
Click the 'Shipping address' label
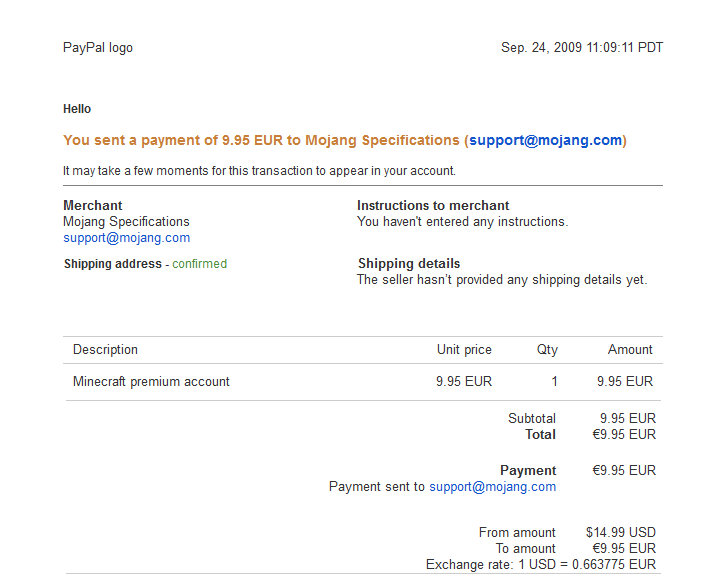pyautogui.click(x=112, y=264)
